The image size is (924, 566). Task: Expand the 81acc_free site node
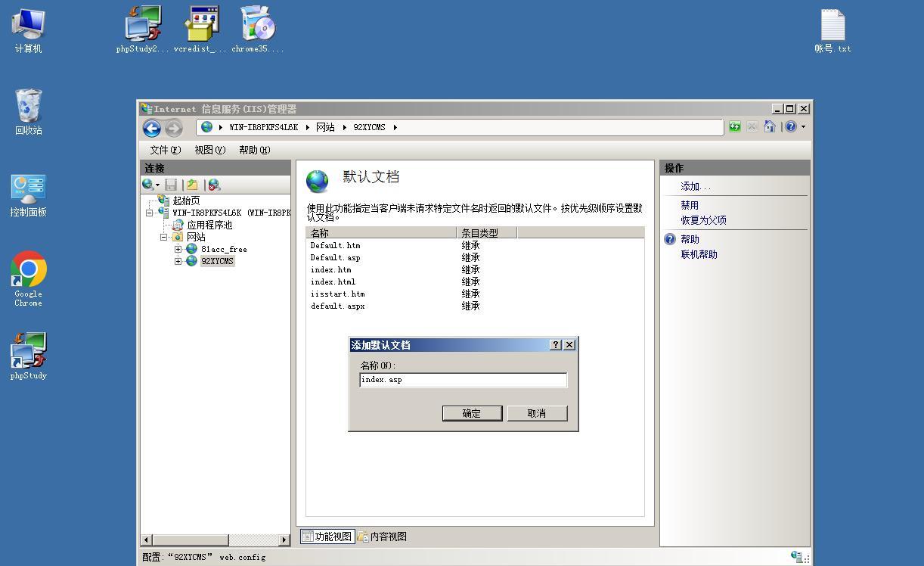(x=178, y=249)
